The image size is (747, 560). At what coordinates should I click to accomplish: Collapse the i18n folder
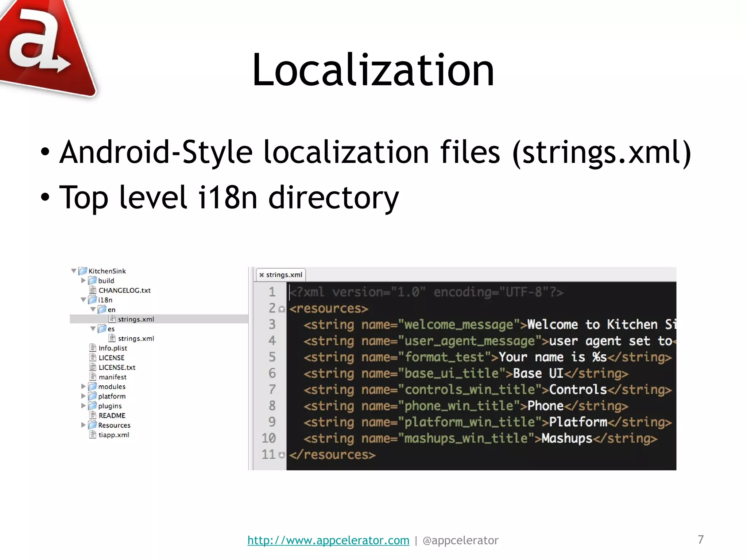(83, 300)
